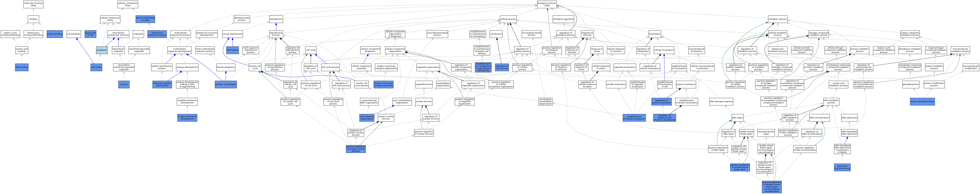This screenshot has width=980, height=194.
Task: Click the blue 'replication fork processing' node
Action: 842,167
